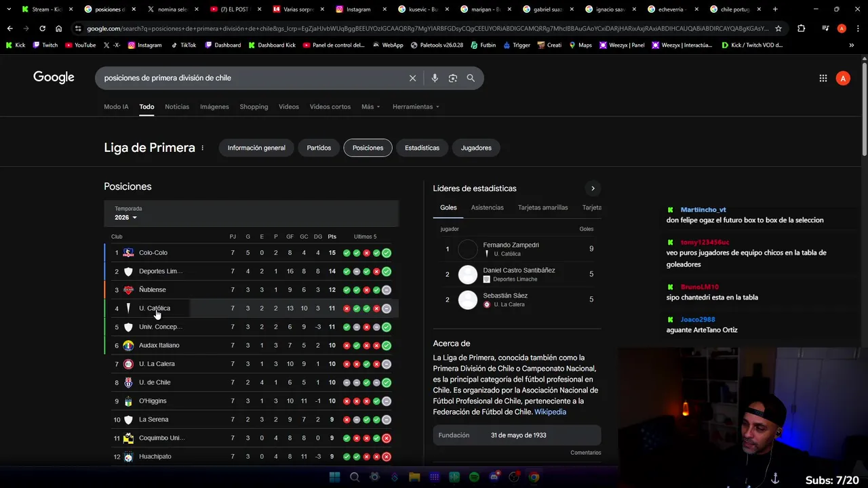Open Spotify from the taskbar

pos(474,477)
